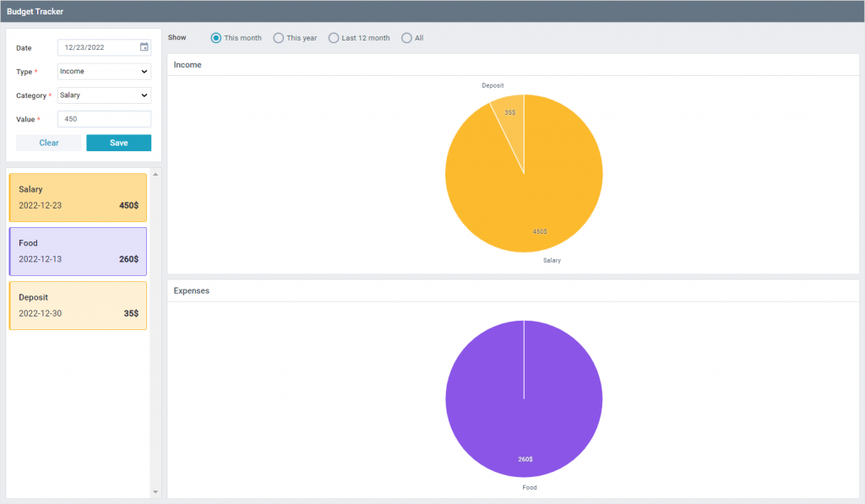
Task: Expand the Income type selector arrow
Action: pyautogui.click(x=144, y=71)
